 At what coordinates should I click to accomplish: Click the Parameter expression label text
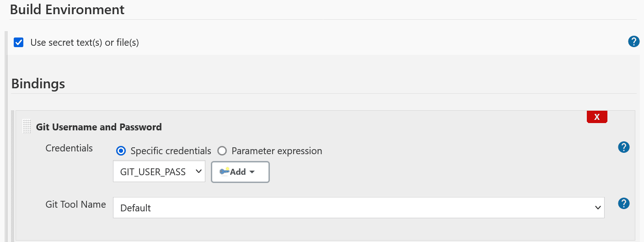(277, 151)
